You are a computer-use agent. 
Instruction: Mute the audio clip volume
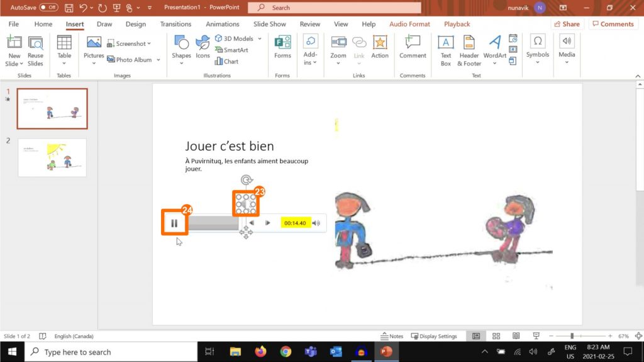pyautogui.click(x=316, y=223)
